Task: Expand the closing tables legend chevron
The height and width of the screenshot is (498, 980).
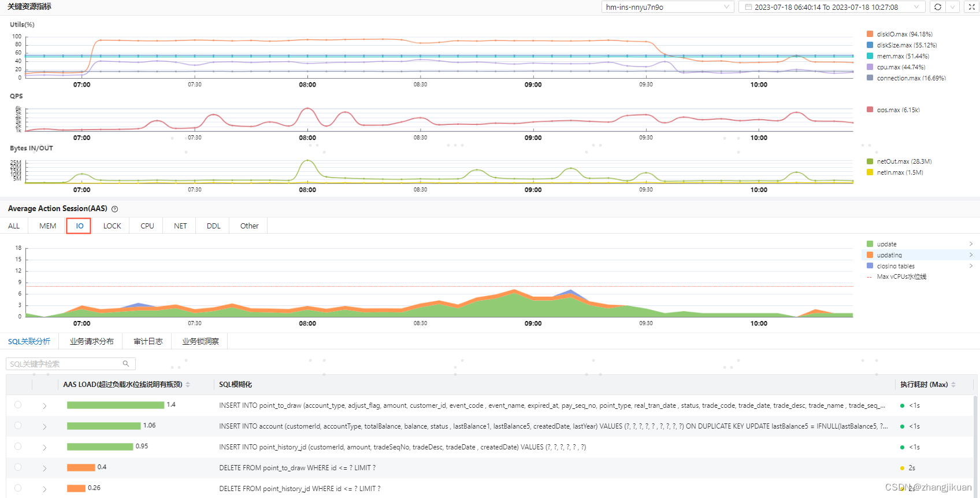Action: click(x=971, y=266)
